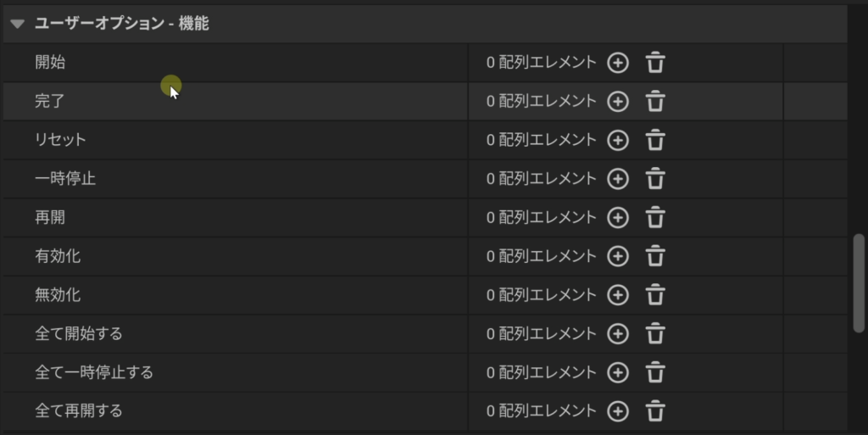The height and width of the screenshot is (435, 868).
Task: Clear the 全て一時停止する array elements
Action: (x=655, y=372)
